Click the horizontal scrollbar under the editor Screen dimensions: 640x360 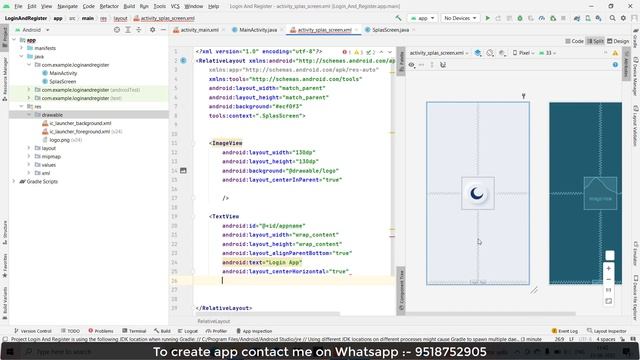[267, 314]
